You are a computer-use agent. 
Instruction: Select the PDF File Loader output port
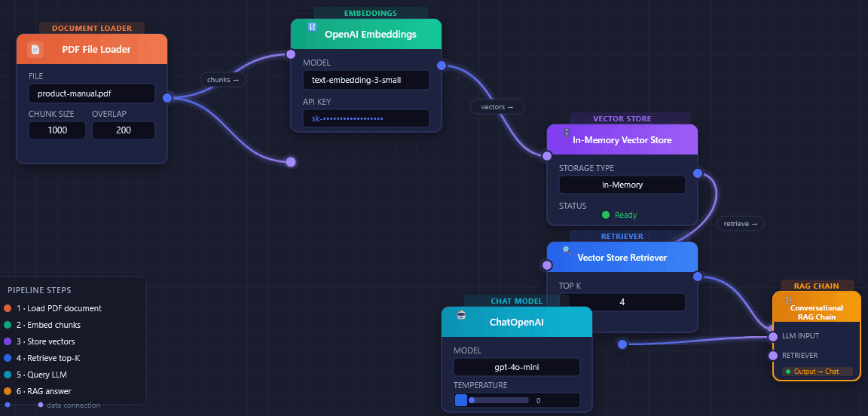point(168,98)
